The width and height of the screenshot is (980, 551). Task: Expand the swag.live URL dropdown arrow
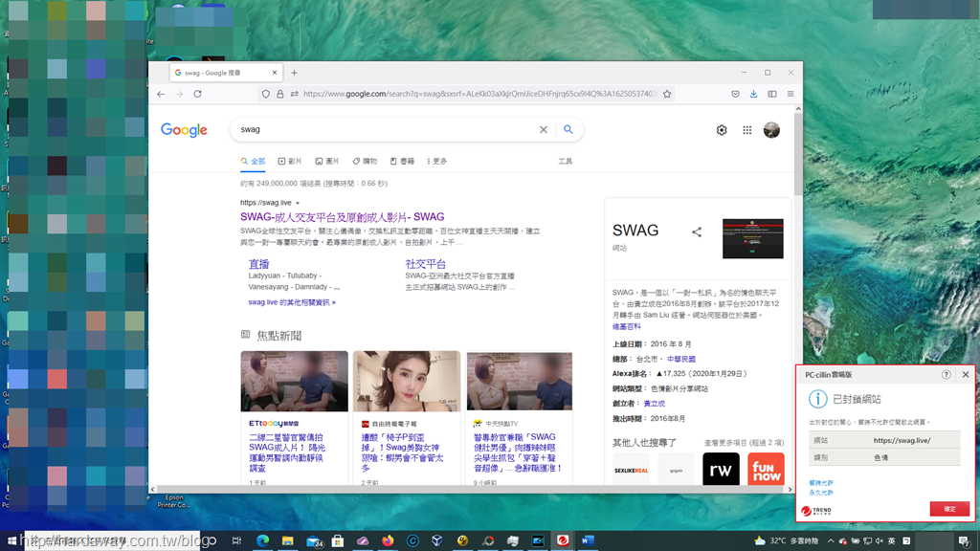click(x=298, y=203)
